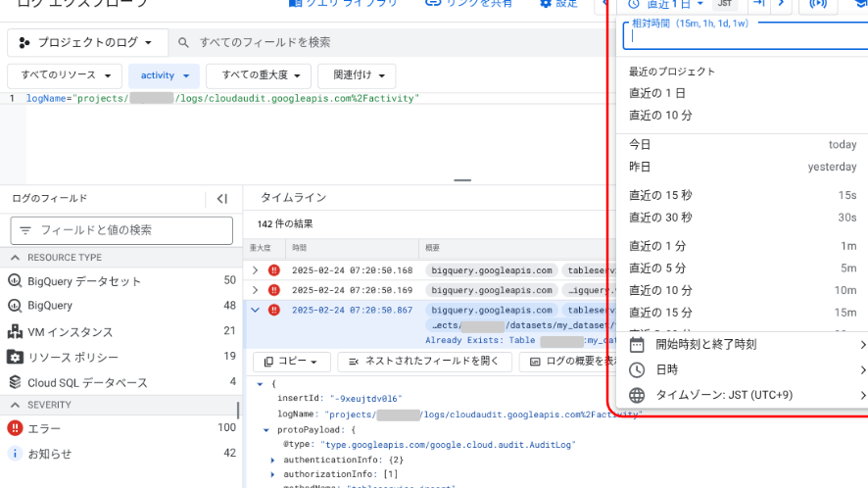The height and width of the screenshot is (488, 868).
Task: Click error severity icon for 07:20:50.169 entry
Action: coord(274,290)
